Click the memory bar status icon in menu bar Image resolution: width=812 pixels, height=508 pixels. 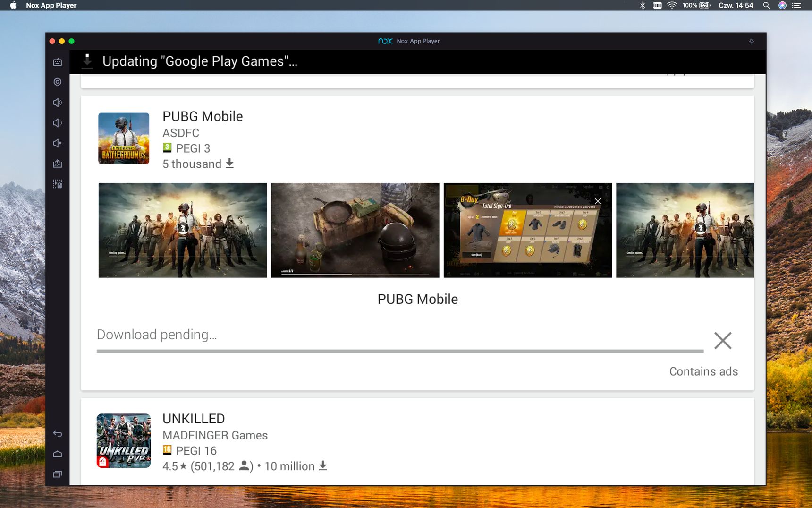click(x=657, y=5)
